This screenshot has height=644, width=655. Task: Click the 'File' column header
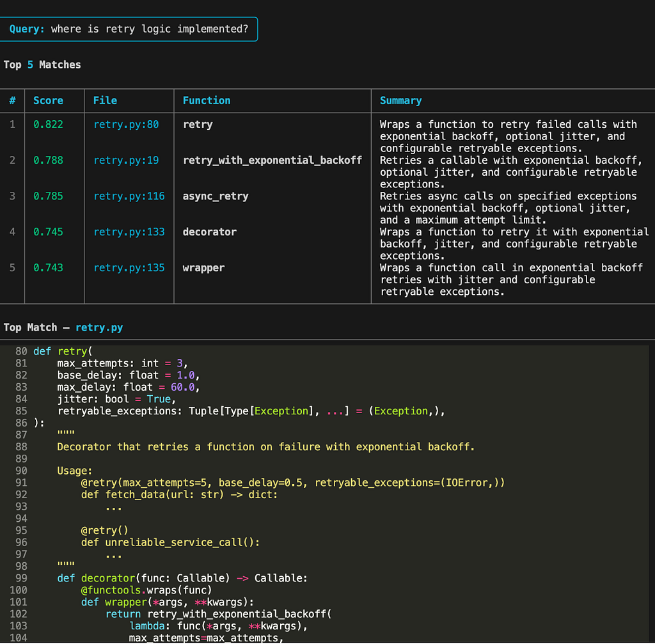[105, 100]
